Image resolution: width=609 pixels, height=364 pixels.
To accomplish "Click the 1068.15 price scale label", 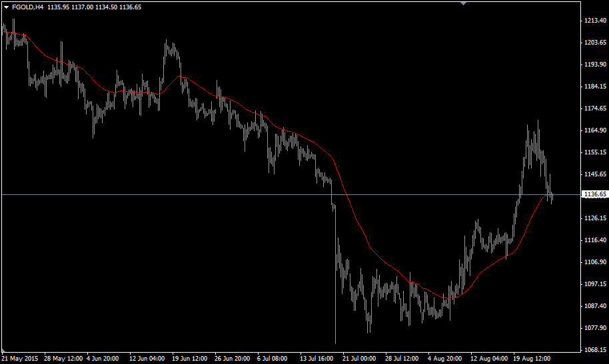I will [596, 350].
